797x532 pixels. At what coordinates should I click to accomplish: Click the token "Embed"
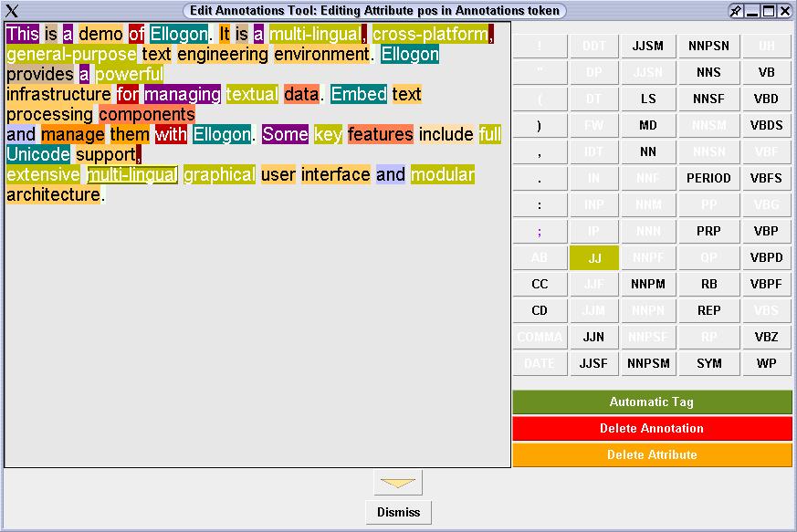(x=359, y=94)
